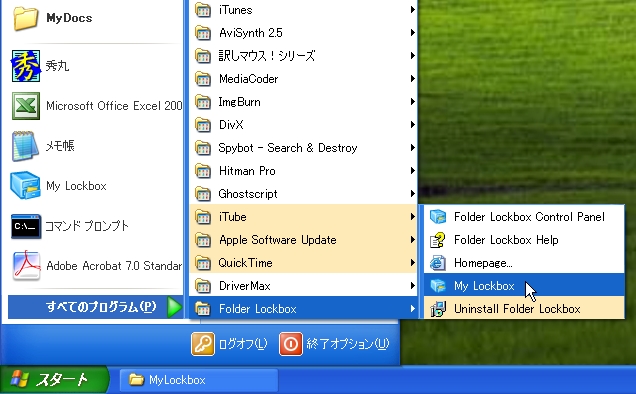Click the Folder Lockbox Help text
Viewport: 636px width, 394px height.
[506, 240]
